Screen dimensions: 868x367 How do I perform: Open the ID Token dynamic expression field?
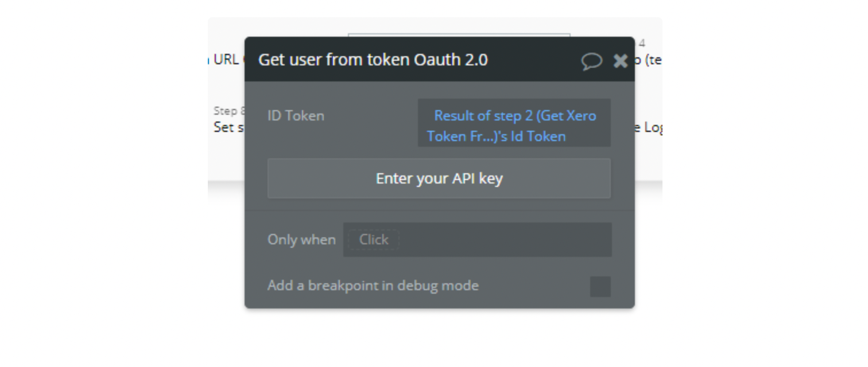point(514,123)
